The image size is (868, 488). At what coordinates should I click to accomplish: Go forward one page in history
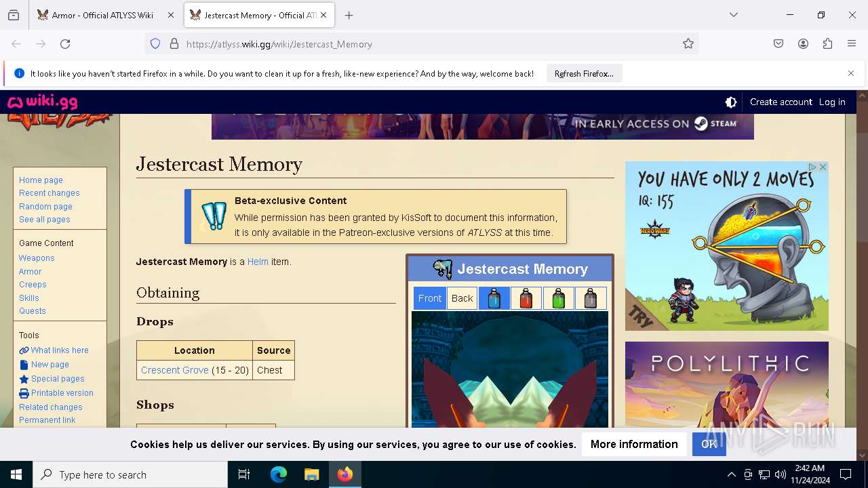pyautogui.click(x=41, y=44)
